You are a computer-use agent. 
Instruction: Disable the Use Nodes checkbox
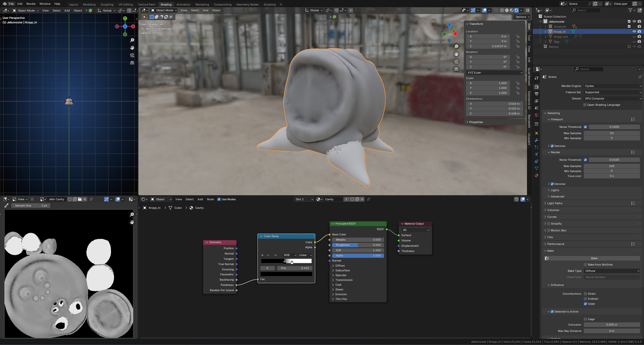[x=219, y=199]
